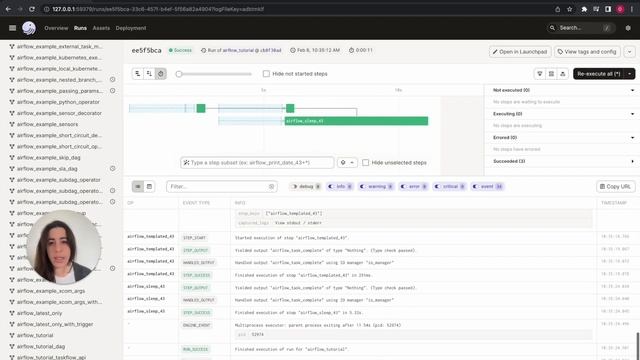
Task: Click the Re-execute all (*) button
Action: [599, 74]
